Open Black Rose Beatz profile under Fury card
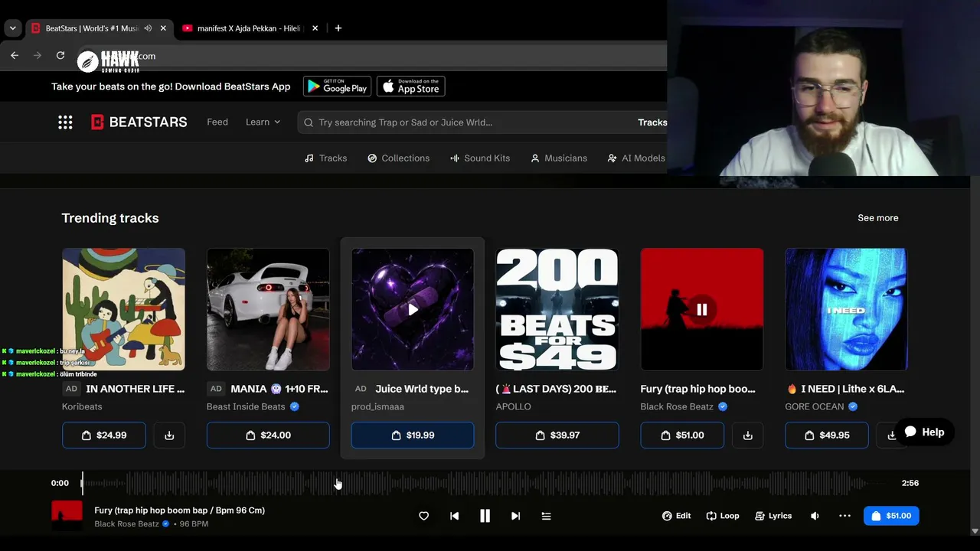The height and width of the screenshot is (551, 980). coord(677,406)
